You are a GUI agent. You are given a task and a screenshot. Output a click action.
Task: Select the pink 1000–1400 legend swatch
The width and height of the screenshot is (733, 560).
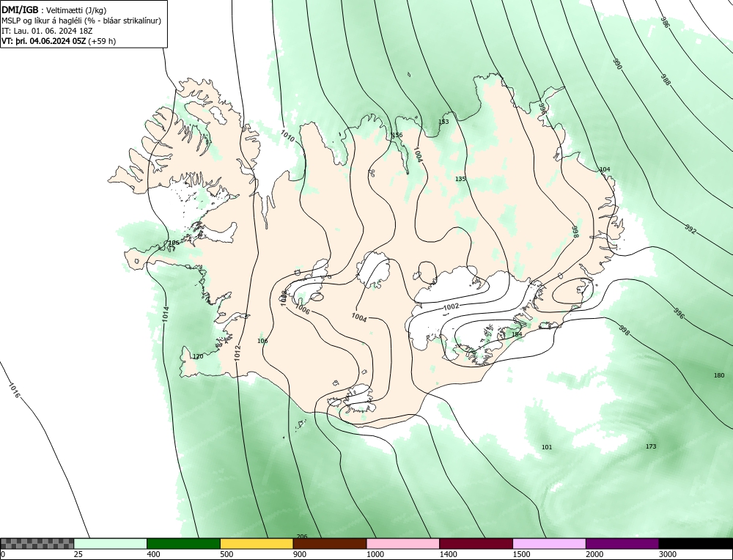click(403, 544)
